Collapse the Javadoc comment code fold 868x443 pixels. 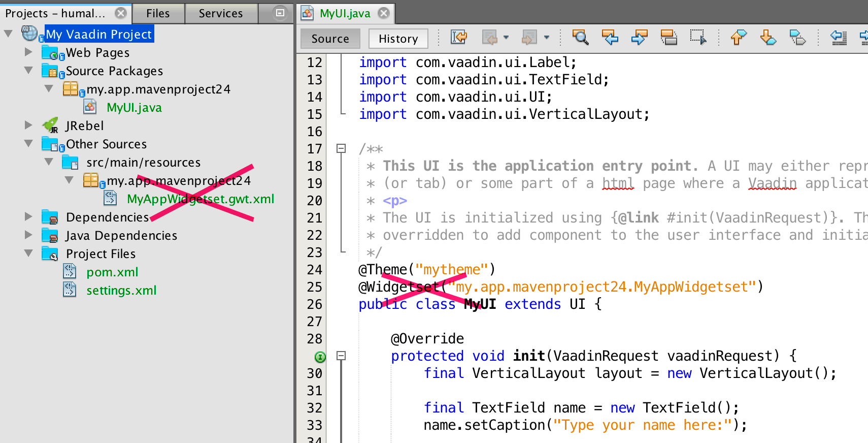[x=341, y=148]
